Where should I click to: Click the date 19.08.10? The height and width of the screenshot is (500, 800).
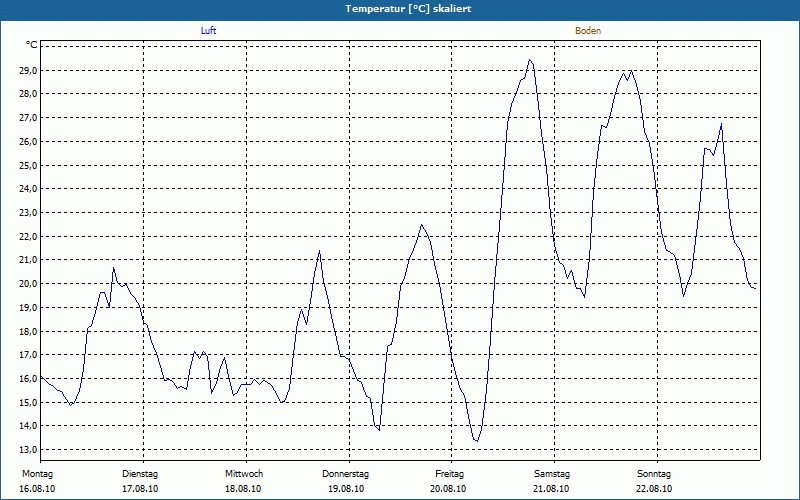point(346,489)
